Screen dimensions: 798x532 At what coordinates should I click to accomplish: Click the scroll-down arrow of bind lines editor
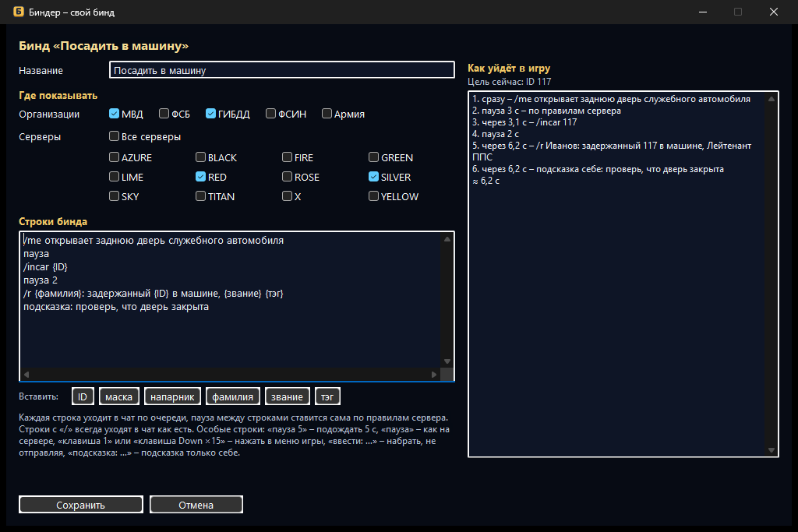tap(447, 361)
